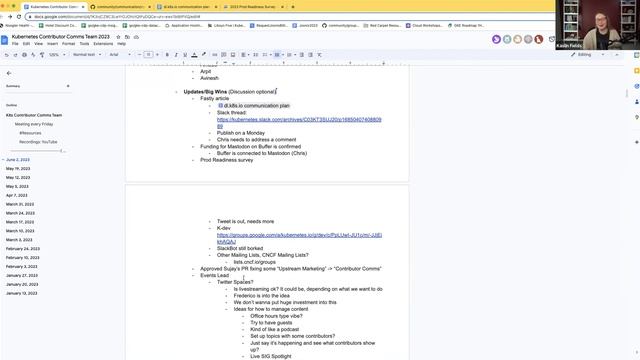The width and height of the screenshot is (640, 360).
Task: Click the Print icon
Action: tap(24, 55)
